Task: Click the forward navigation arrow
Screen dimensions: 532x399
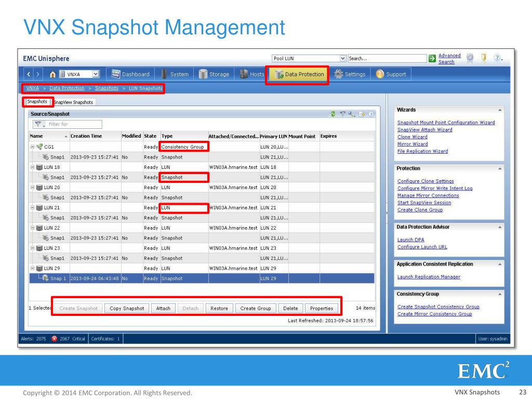Action: (x=38, y=74)
